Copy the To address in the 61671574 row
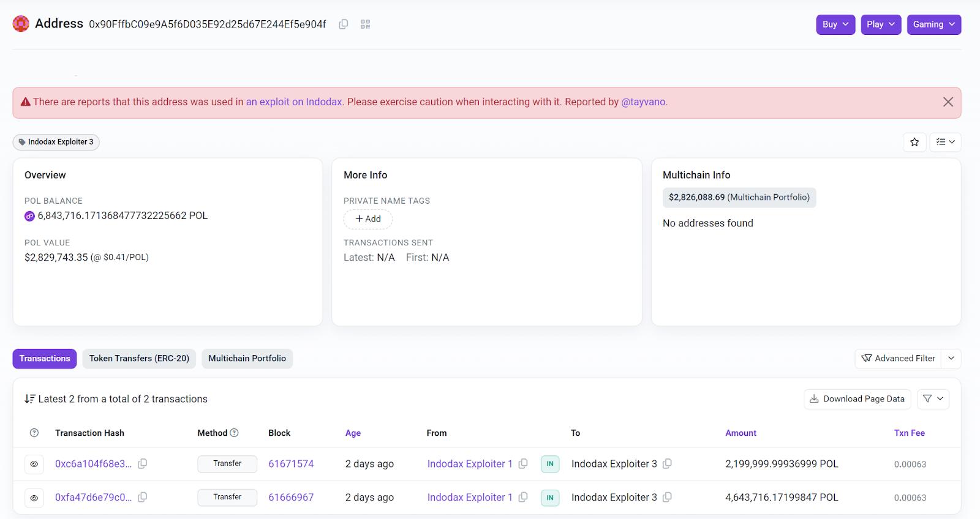The image size is (980, 519). click(668, 464)
